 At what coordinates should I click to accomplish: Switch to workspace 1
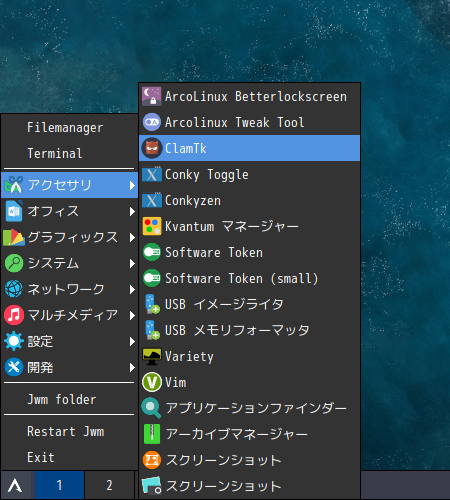click(59, 485)
